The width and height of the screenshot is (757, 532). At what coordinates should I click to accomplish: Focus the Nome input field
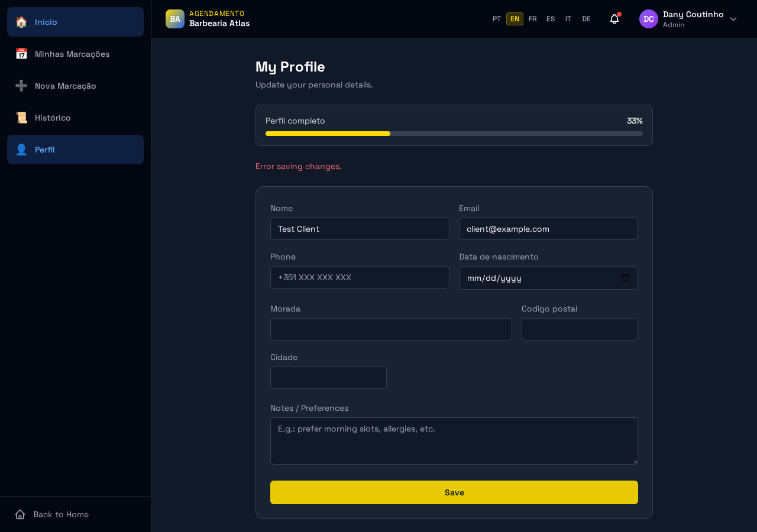[x=360, y=229]
